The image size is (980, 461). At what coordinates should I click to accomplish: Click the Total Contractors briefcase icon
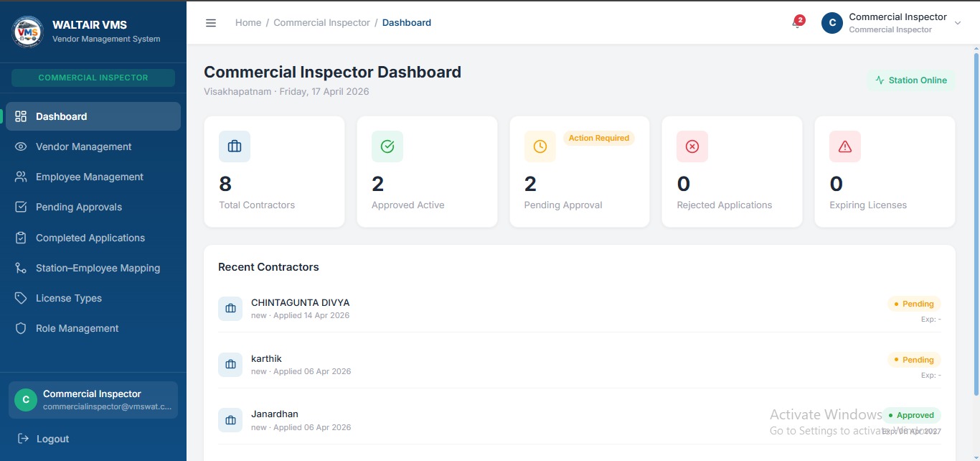click(235, 146)
